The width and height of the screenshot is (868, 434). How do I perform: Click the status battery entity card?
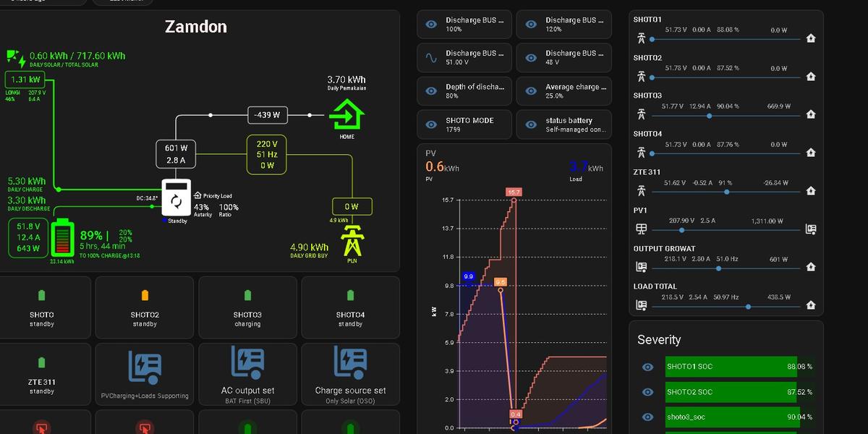point(564,124)
